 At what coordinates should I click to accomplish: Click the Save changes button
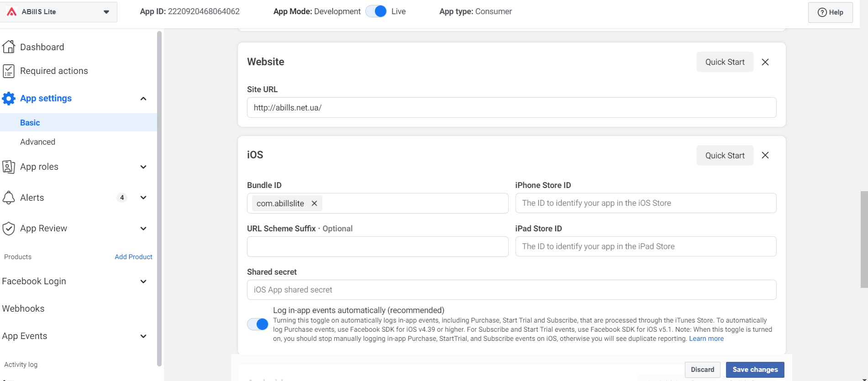(x=755, y=370)
